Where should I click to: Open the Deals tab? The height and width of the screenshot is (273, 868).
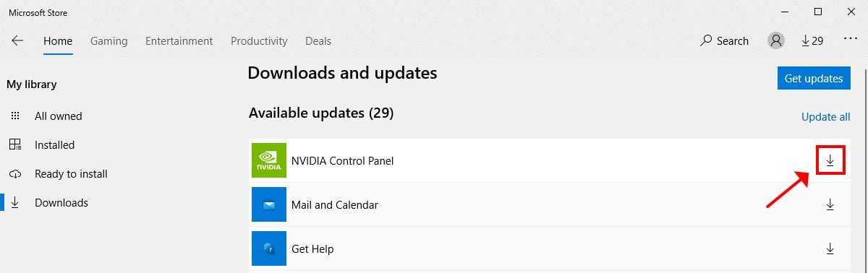point(318,41)
